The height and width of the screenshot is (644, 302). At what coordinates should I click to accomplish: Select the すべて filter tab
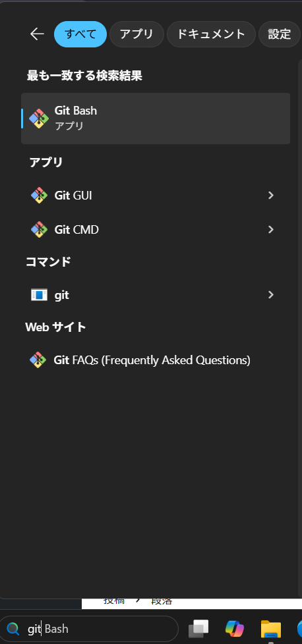coord(80,34)
